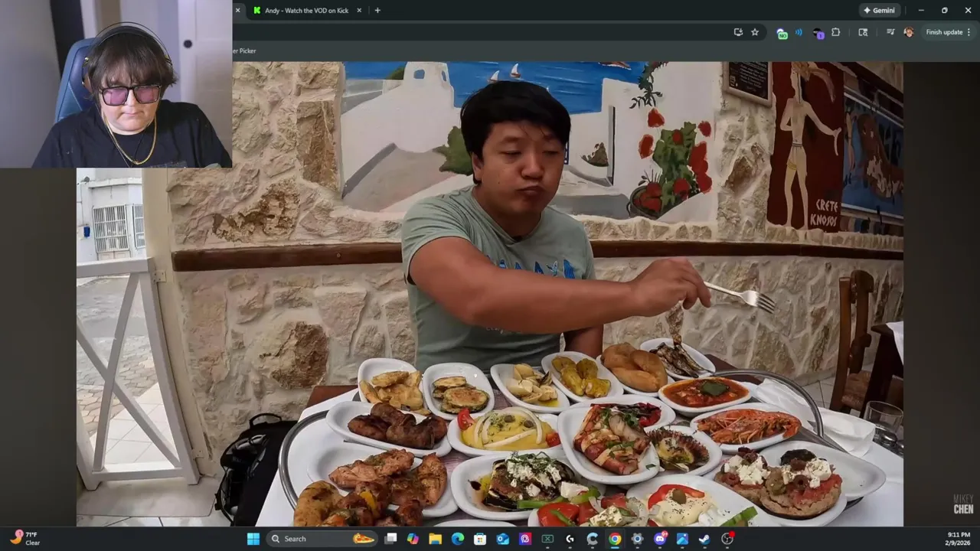The width and height of the screenshot is (980, 551).
Task: Click the install app icon in address bar
Action: coord(738,32)
